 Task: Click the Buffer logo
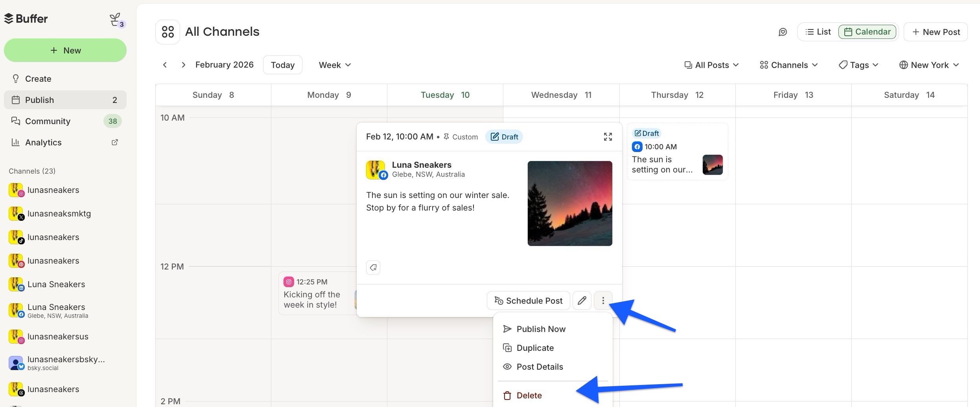tap(26, 18)
